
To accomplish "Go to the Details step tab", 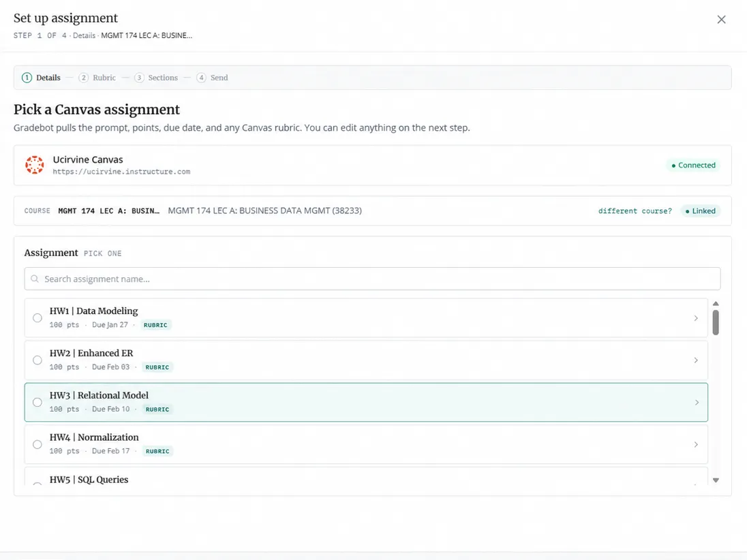I will point(42,78).
